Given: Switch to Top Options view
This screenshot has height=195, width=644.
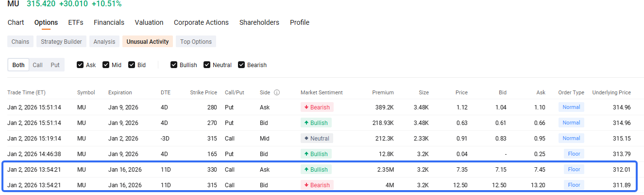Looking at the screenshot, I should 196,42.
